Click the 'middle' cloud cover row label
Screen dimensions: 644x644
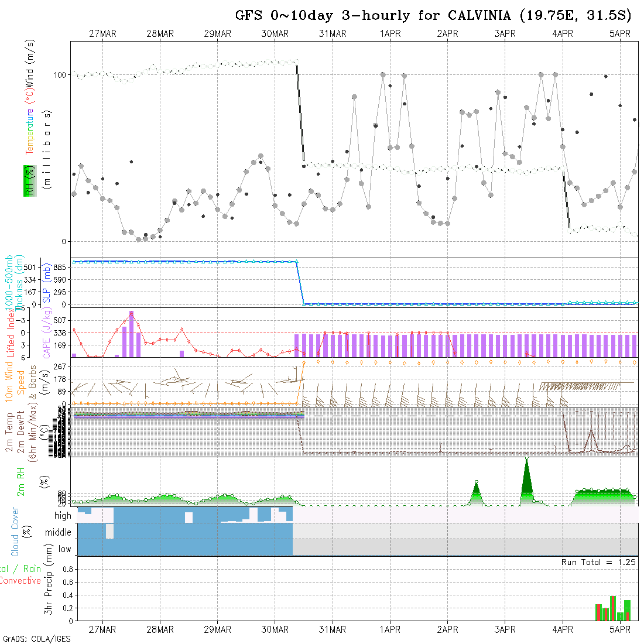[59, 533]
